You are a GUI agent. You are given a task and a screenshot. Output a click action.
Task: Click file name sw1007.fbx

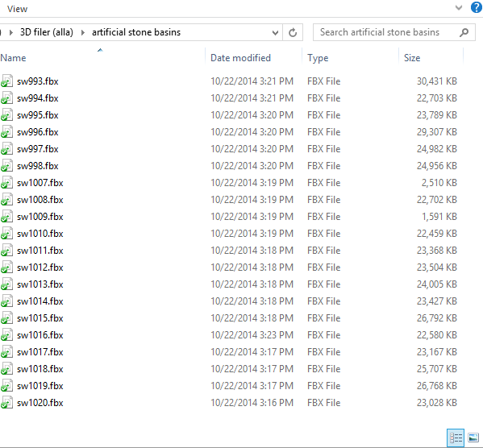click(x=40, y=183)
